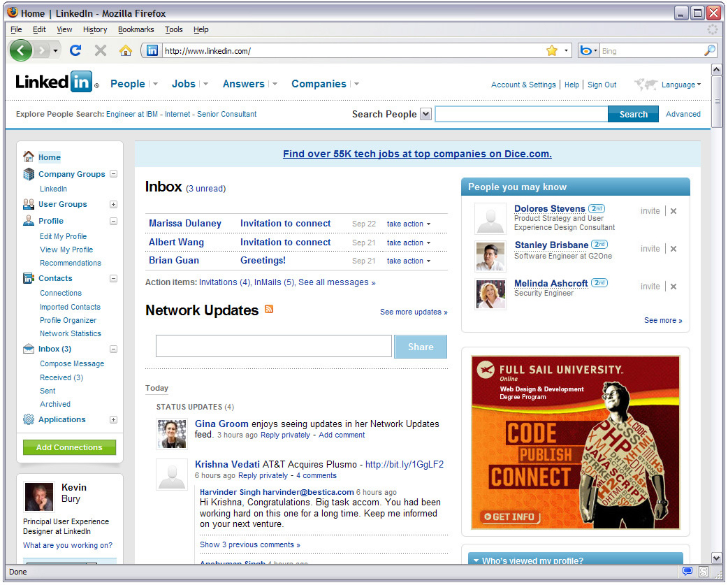Screen dimensions: 728x585
Task: Click the world map Language icon
Action: pos(646,85)
